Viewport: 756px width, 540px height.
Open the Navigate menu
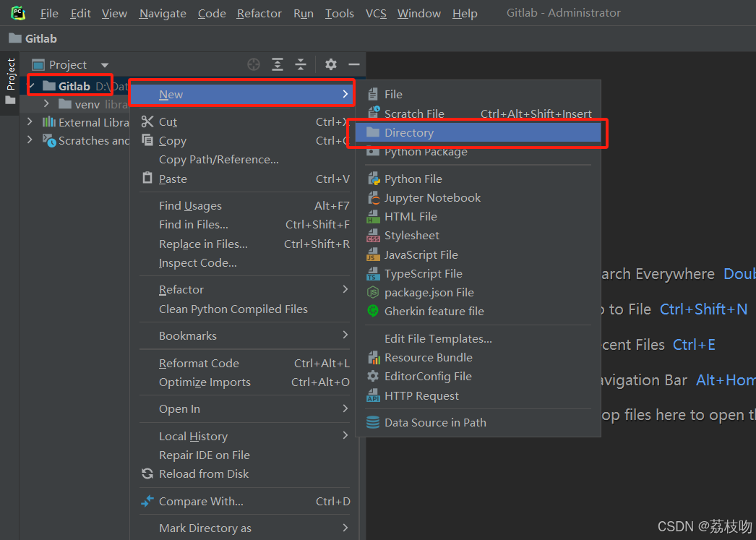(163, 14)
